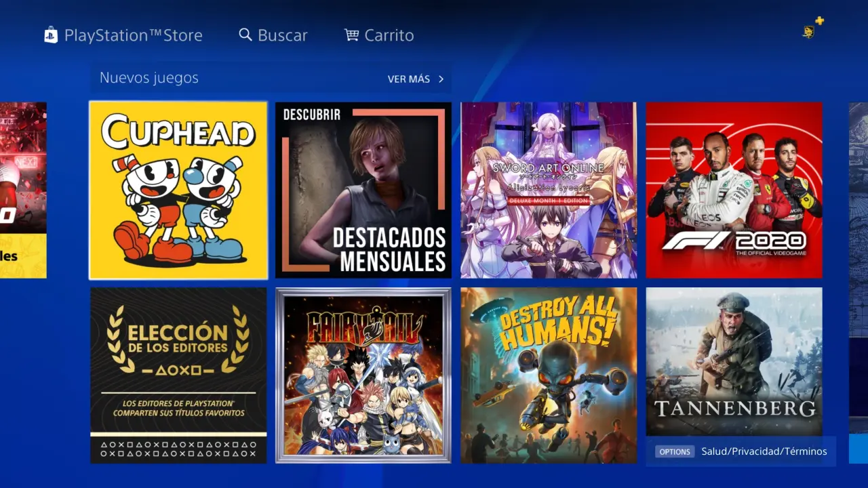Expand Nuevos juegos with the chevron arrow
The height and width of the screenshot is (488, 868).
tap(441, 79)
